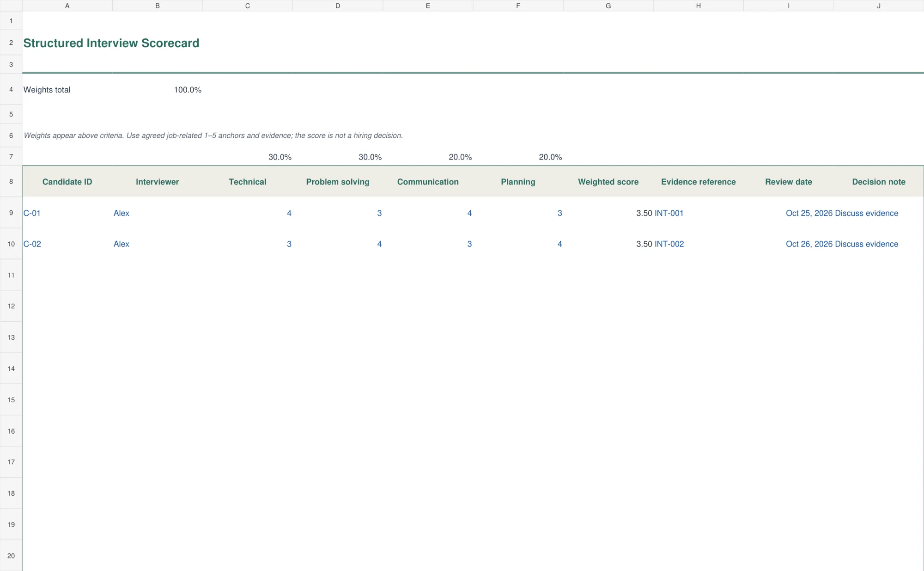Select column J header
The image size is (924, 571).
click(x=879, y=6)
